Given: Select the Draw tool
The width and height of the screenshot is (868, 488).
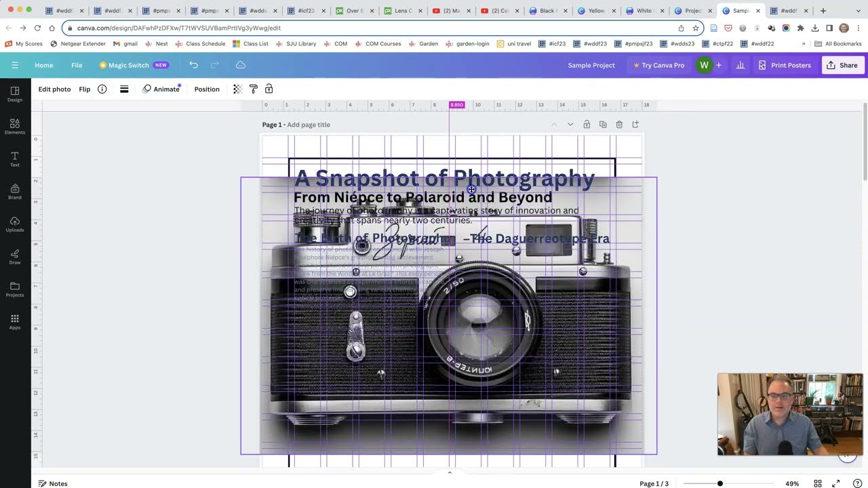Looking at the screenshot, I should click(x=15, y=256).
